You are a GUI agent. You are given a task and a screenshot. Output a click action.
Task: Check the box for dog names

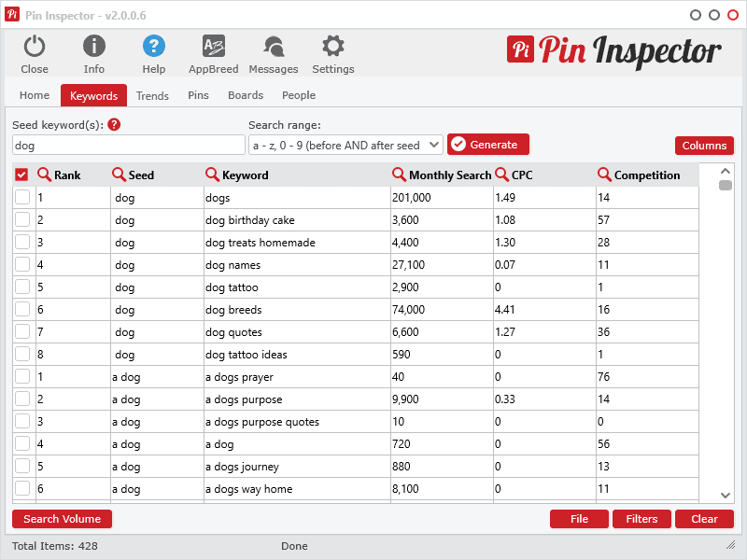pos(22,264)
